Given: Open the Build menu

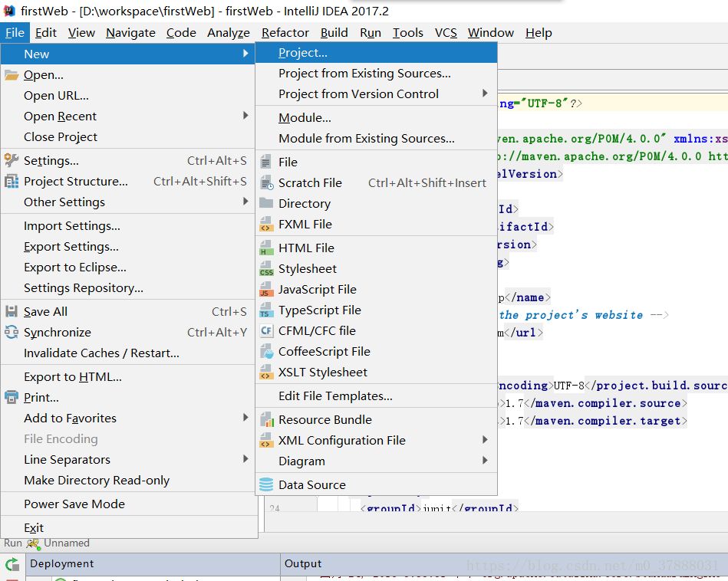Looking at the screenshot, I should tap(334, 33).
